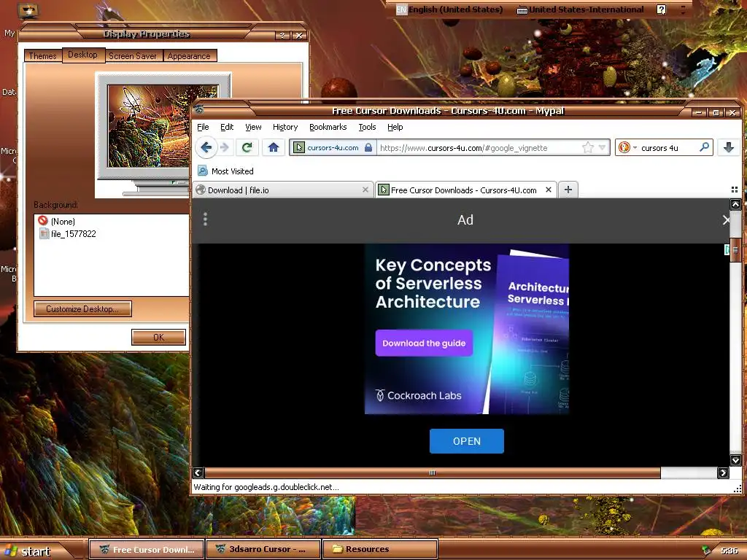Click the horizontal scrollbar thumb

click(x=432, y=472)
